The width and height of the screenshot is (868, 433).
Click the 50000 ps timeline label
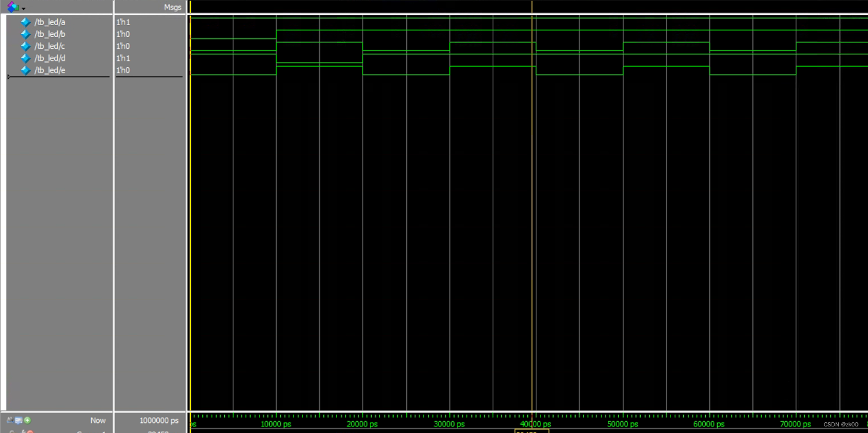pyautogui.click(x=622, y=424)
